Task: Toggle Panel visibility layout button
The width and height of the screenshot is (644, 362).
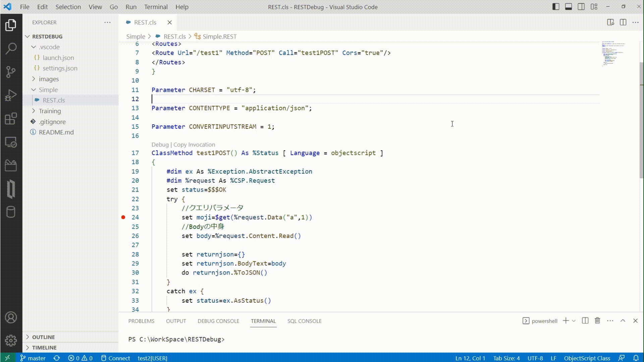Action: pyautogui.click(x=569, y=7)
